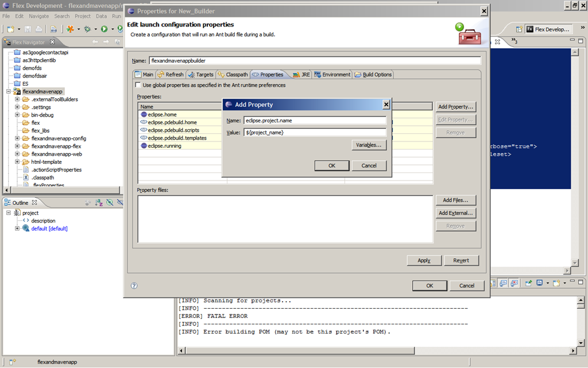588x368 pixels.
Task: Open the dropdown arrow next to the Run icon
Action: (113, 29)
